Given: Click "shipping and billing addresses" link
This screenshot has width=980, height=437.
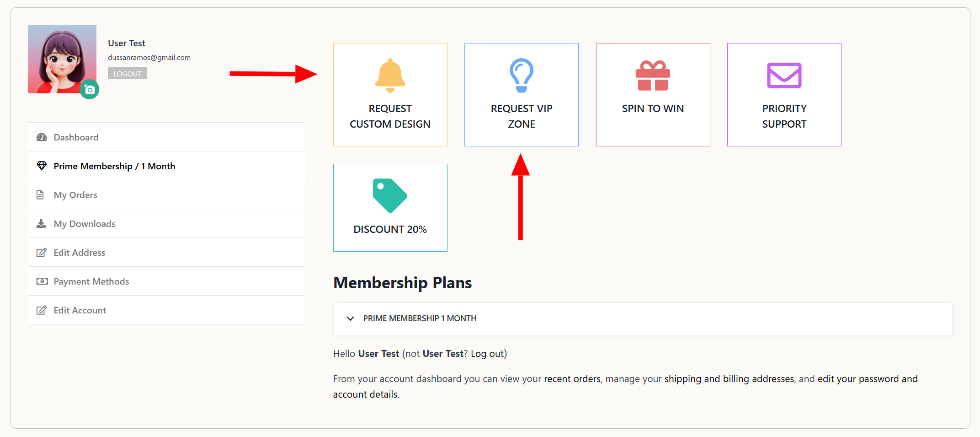Looking at the screenshot, I should point(729,379).
